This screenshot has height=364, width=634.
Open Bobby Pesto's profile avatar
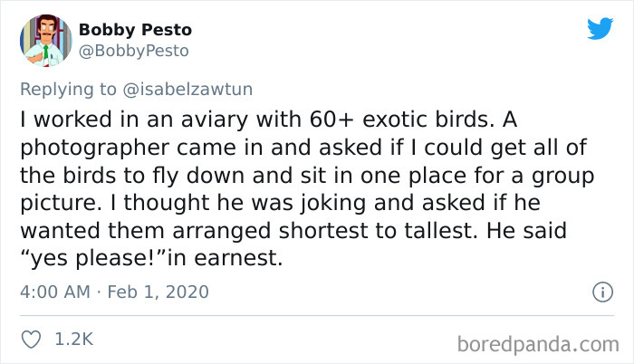click(44, 41)
